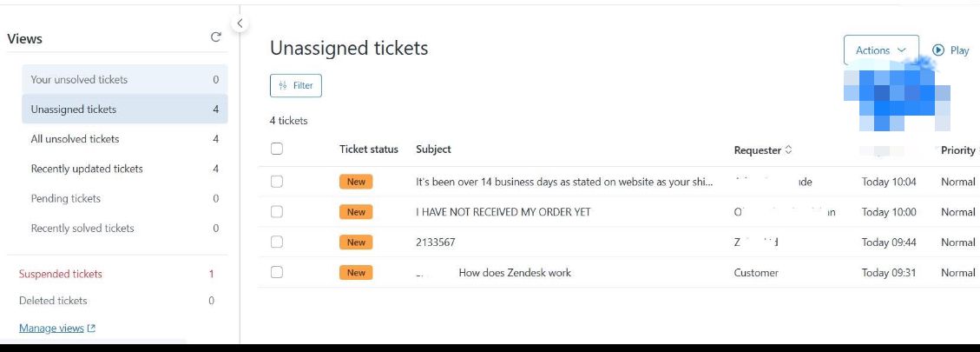Tick the select-all tickets checkbox

tap(277, 149)
